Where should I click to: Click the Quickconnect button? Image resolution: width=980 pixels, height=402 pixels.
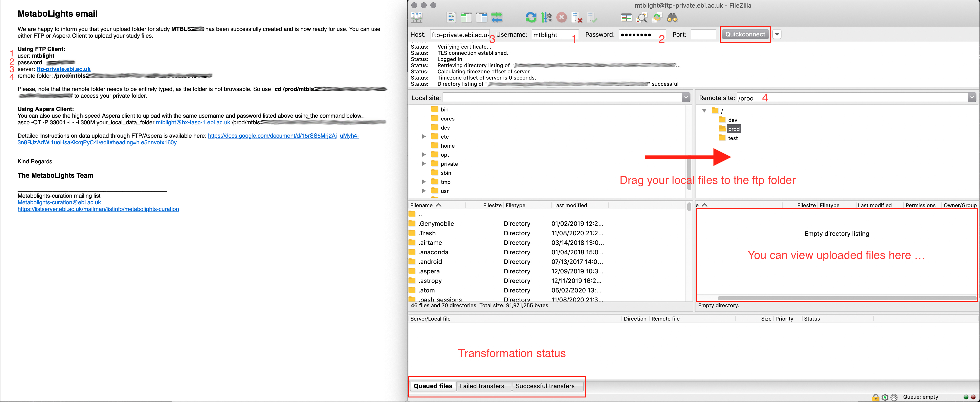tap(745, 34)
